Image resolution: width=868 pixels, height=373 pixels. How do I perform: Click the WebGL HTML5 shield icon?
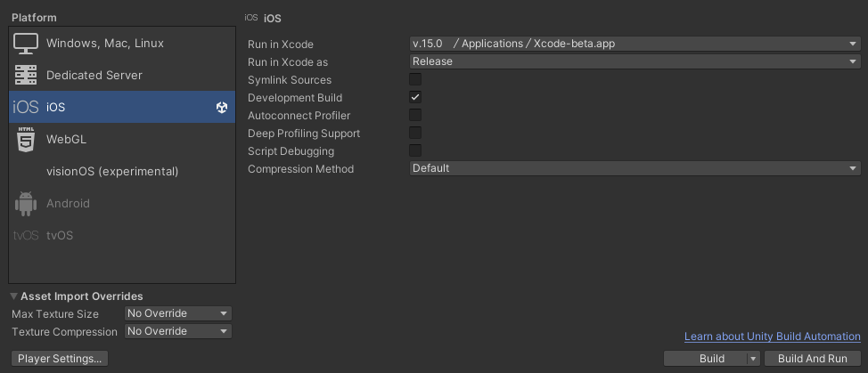pyautogui.click(x=26, y=139)
